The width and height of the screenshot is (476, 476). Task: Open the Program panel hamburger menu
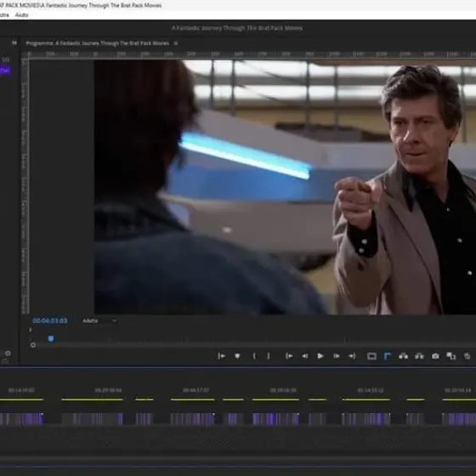coord(176,43)
